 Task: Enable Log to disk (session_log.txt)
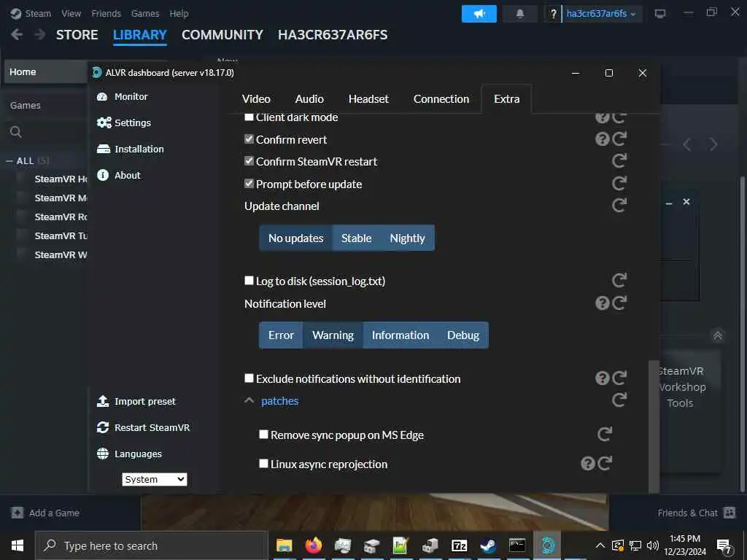(x=249, y=281)
